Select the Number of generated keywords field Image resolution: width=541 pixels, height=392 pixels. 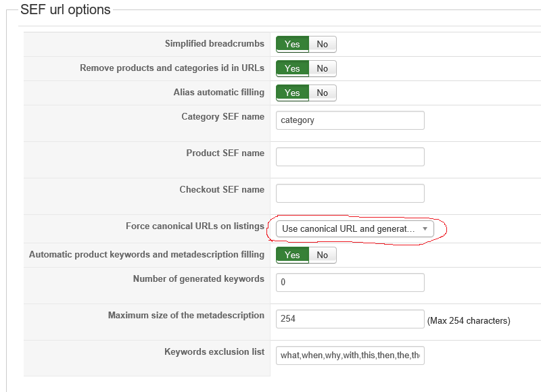pyautogui.click(x=350, y=283)
